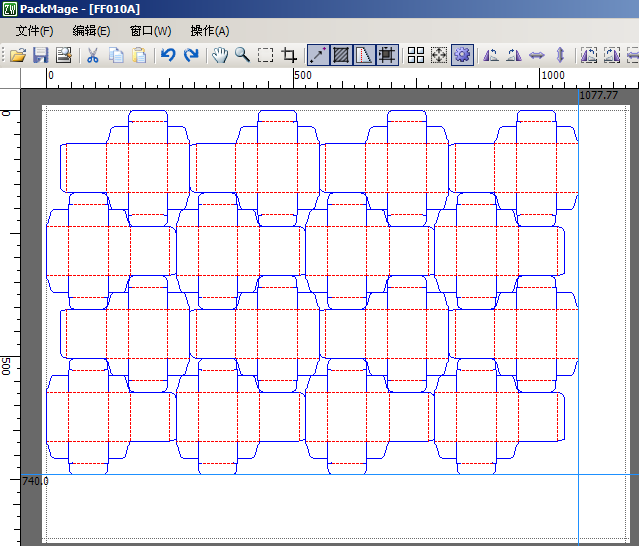Cut with the scissors icon
Screen dimensions: 639x546
coord(93,55)
